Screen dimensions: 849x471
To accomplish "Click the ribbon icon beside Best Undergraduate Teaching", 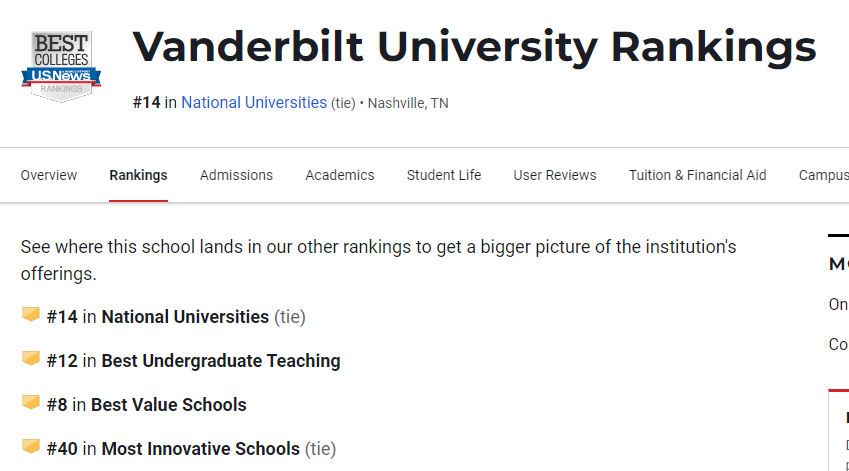I will pyautogui.click(x=31, y=358).
